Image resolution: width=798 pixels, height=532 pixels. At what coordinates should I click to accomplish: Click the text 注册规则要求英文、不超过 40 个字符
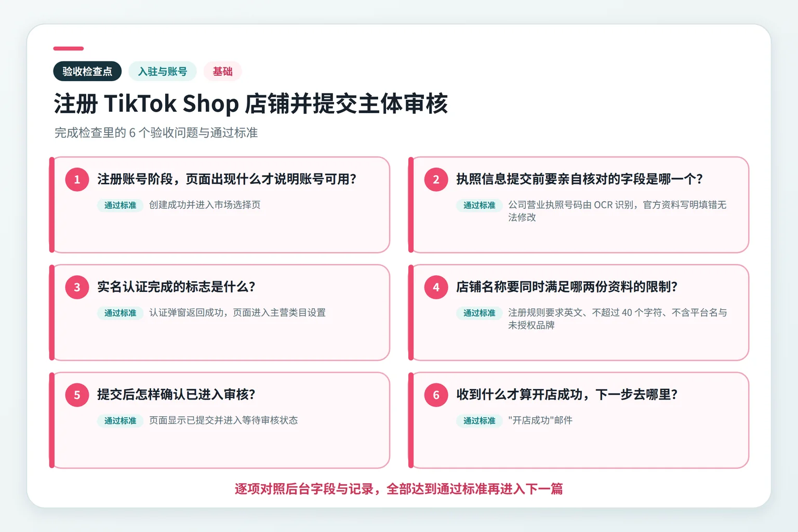pyautogui.click(x=585, y=312)
